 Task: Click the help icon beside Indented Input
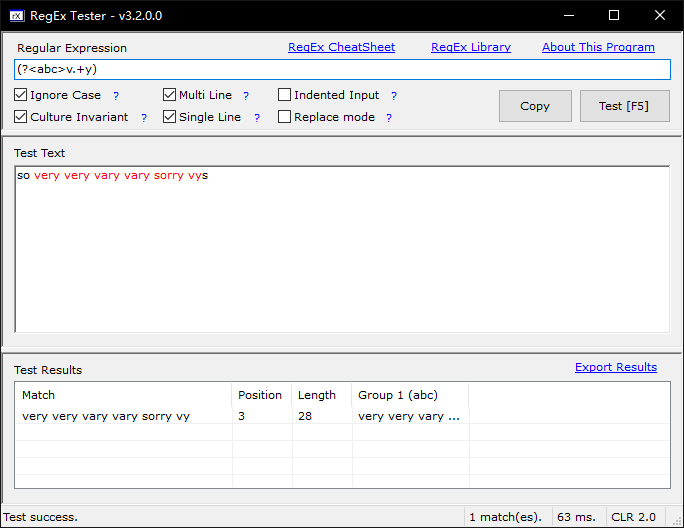[x=394, y=96]
